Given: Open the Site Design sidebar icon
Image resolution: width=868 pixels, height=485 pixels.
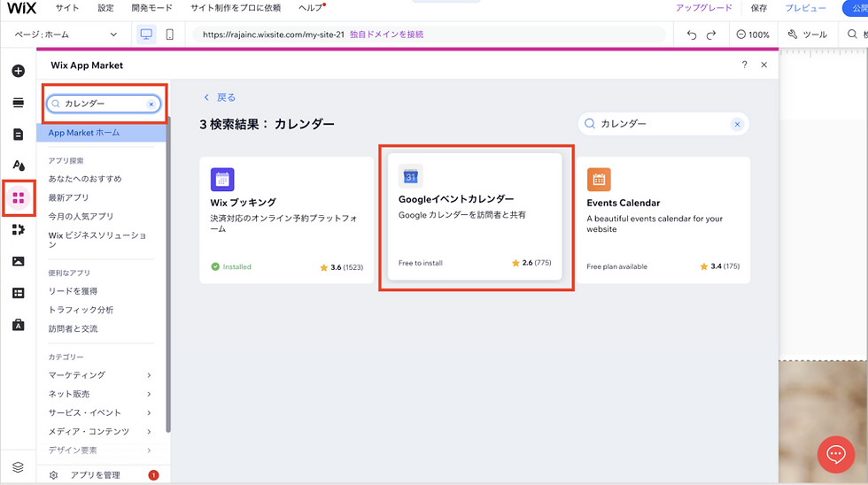Looking at the screenshot, I should [x=19, y=166].
